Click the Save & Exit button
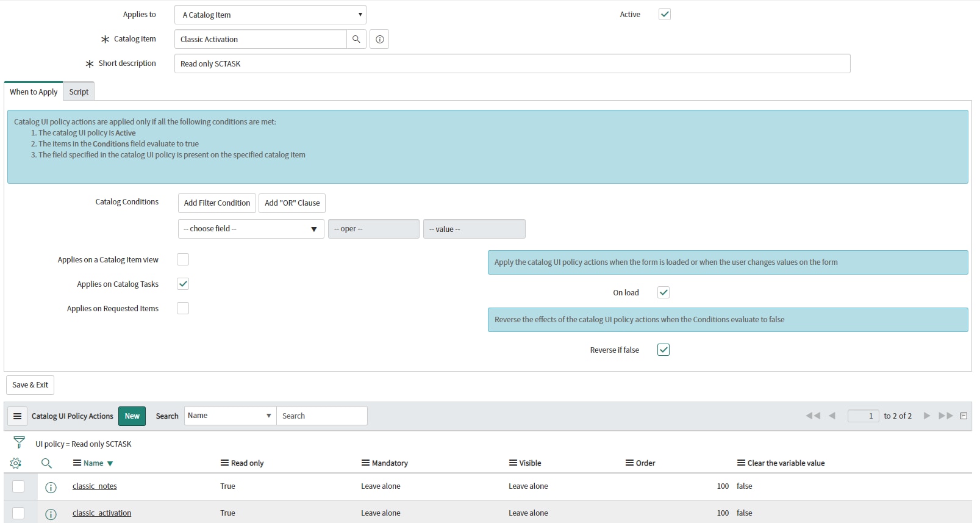 [x=30, y=385]
